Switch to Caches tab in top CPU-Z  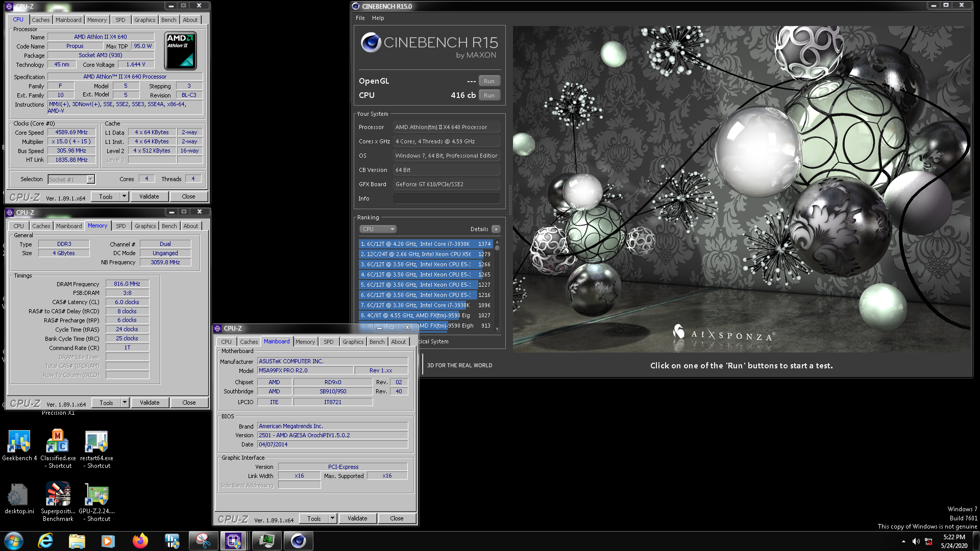pos(41,20)
